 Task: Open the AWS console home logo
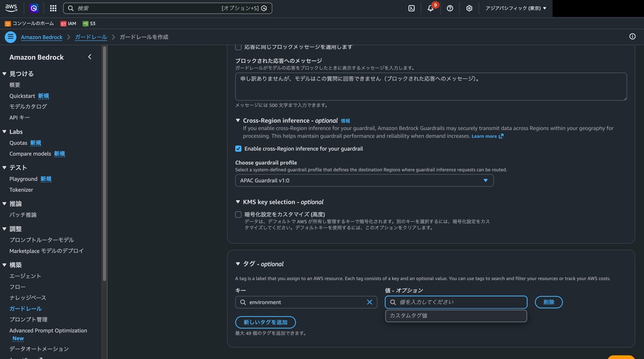click(11, 8)
